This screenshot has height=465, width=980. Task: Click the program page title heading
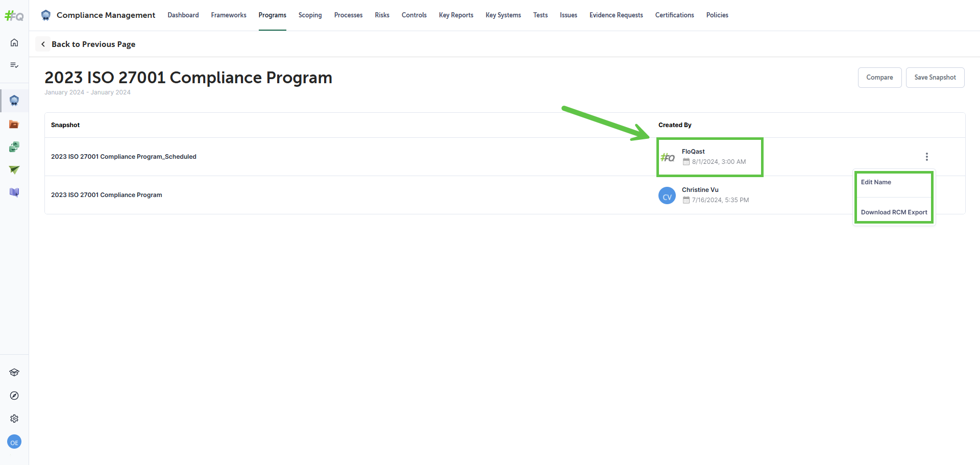188,78
